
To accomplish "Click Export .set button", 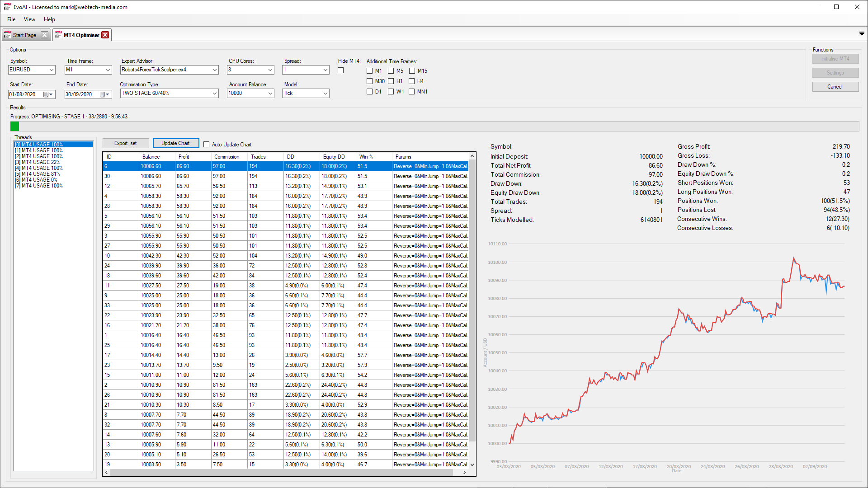I will tap(125, 143).
